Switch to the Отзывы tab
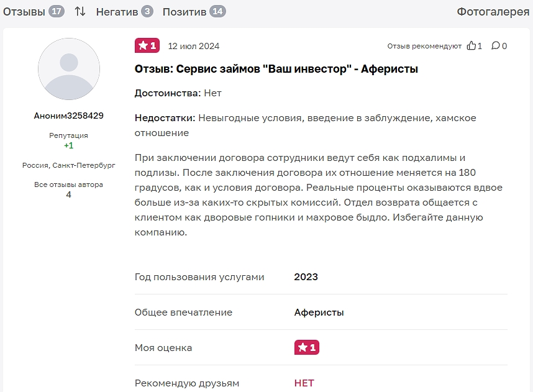The height and width of the screenshot is (392, 533). coord(24,11)
